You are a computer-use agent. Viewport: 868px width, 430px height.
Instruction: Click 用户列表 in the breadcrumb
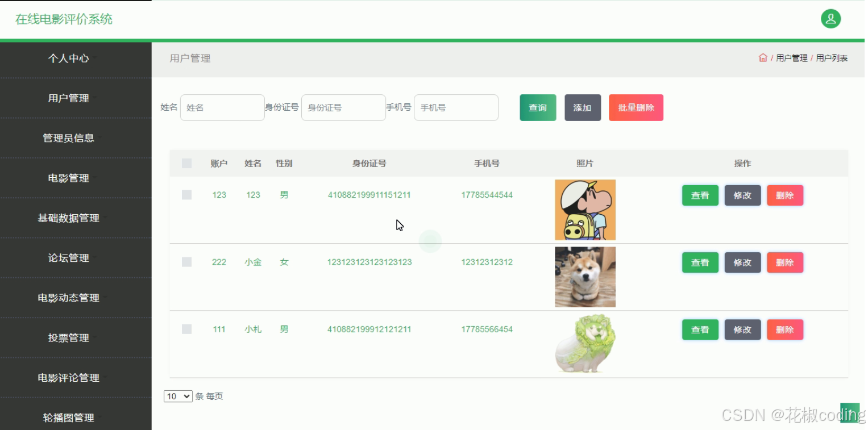[832, 58]
